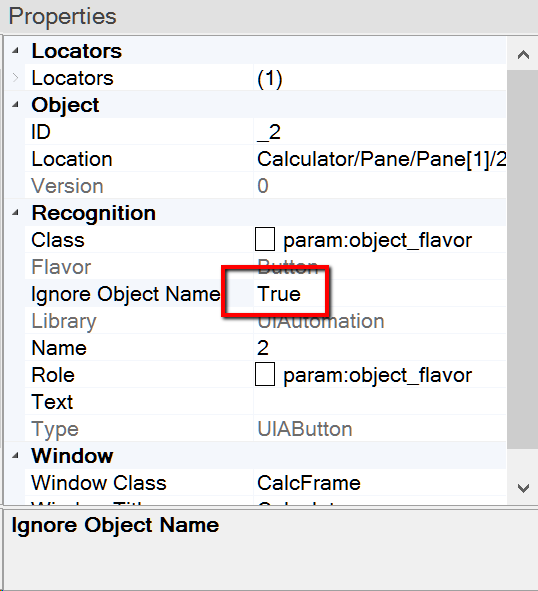Edit the Location value field
This screenshot has height=591, width=538.
coord(380,159)
